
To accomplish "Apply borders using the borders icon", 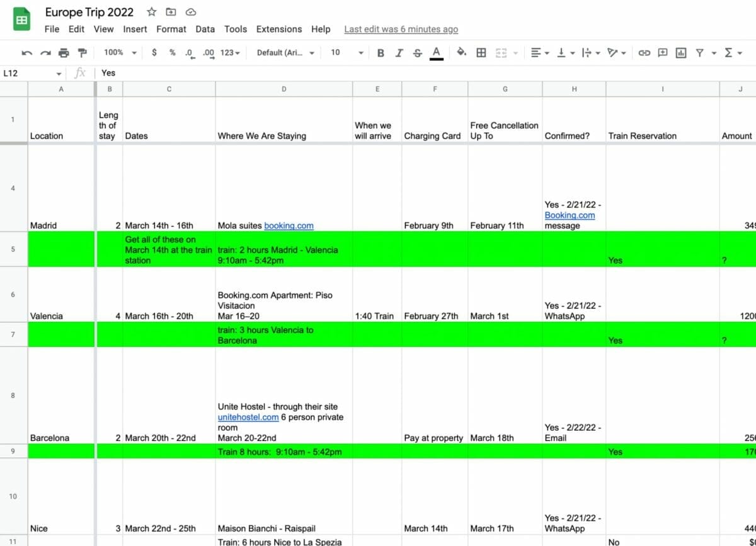I will pos(481,53).
